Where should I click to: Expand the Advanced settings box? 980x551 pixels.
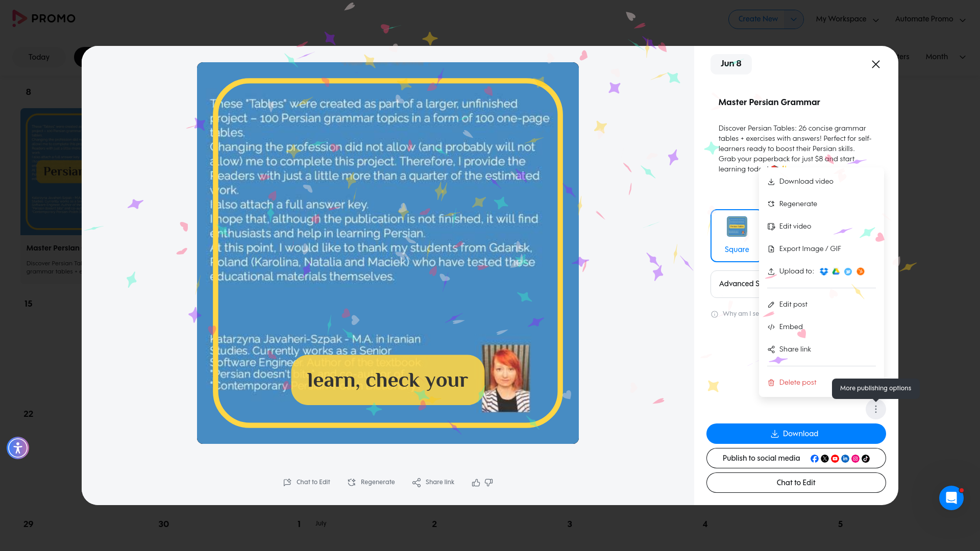coord(735,284)
